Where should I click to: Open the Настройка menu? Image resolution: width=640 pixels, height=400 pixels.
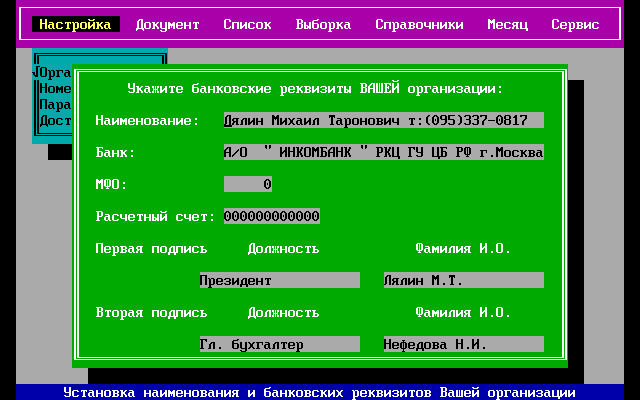tap(75, 24)
